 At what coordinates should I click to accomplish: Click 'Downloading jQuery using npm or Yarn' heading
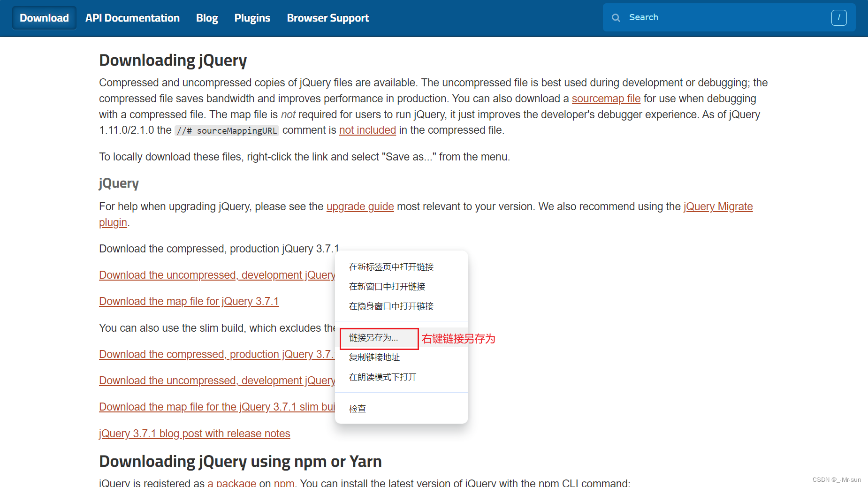240,462
